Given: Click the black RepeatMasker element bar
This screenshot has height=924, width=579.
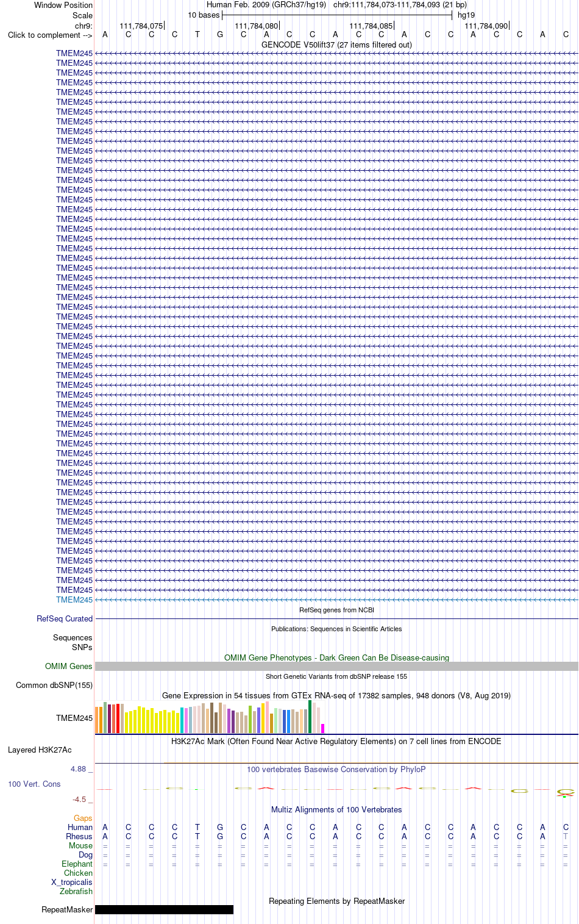Looking at the screenshot, I should (x=164, y=909).
